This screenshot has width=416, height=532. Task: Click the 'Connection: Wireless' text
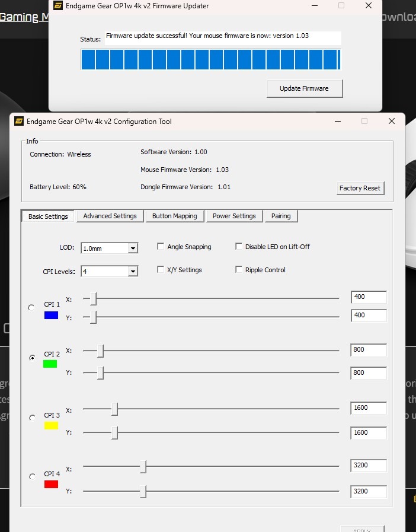tap(60, 154)
